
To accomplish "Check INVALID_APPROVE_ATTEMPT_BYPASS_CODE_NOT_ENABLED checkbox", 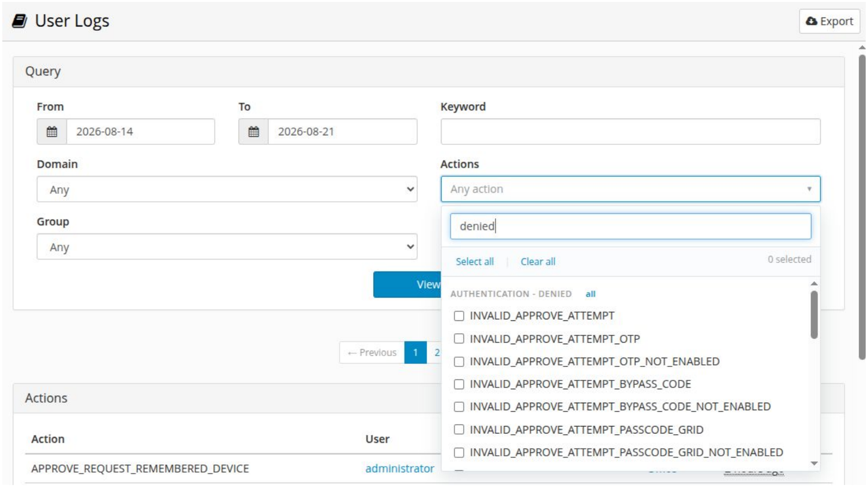I will pyautogui.click(x=459, y=407).
